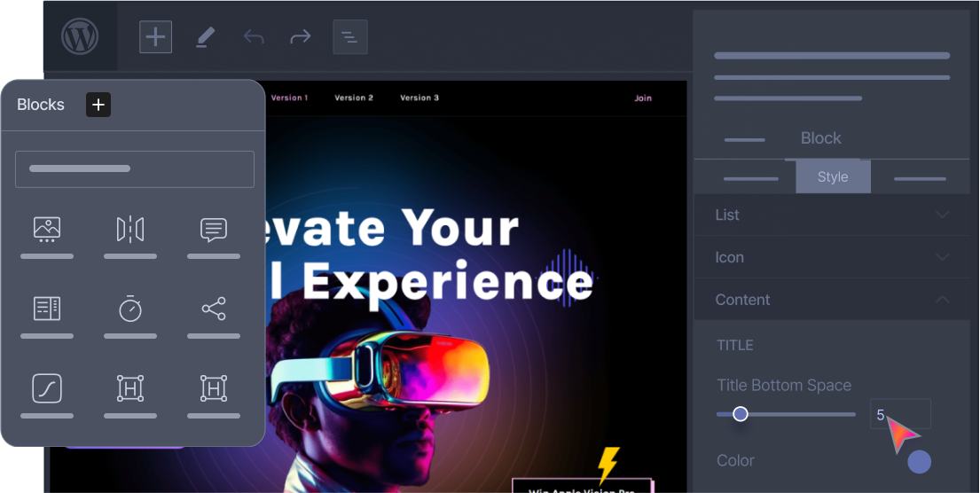Image resolution: width=980 pixels, height=493 pixels.
Task: Open the document list view icon
Action: pos(350,37)
